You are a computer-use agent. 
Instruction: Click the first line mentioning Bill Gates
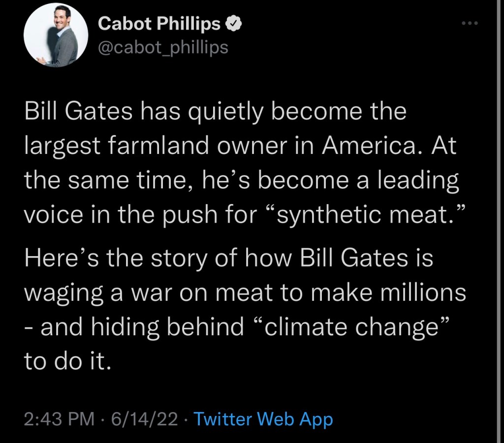pos(216,113)
